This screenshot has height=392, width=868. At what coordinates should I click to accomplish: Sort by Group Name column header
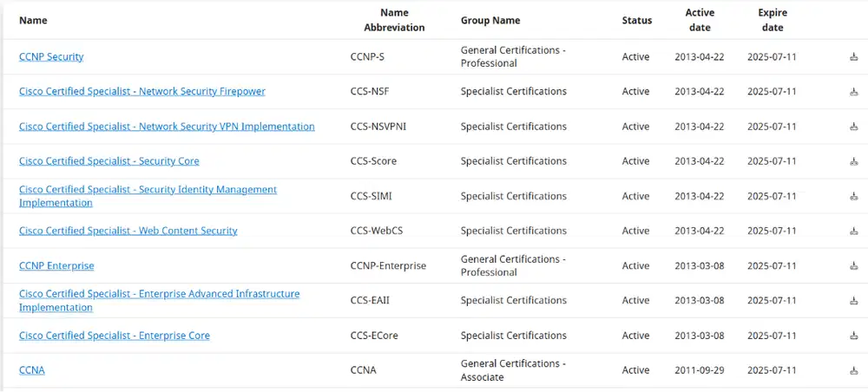490,21
